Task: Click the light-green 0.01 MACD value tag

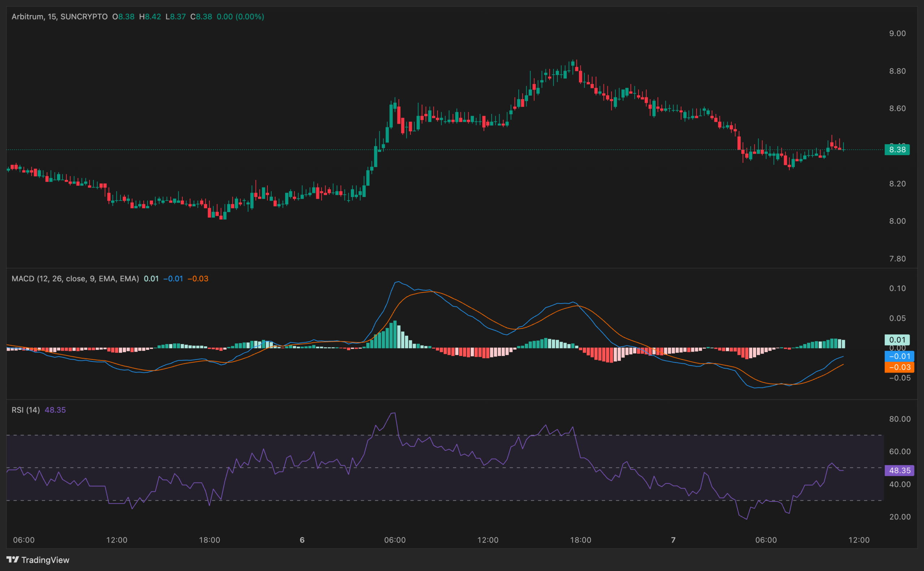Action: (898, 340)
